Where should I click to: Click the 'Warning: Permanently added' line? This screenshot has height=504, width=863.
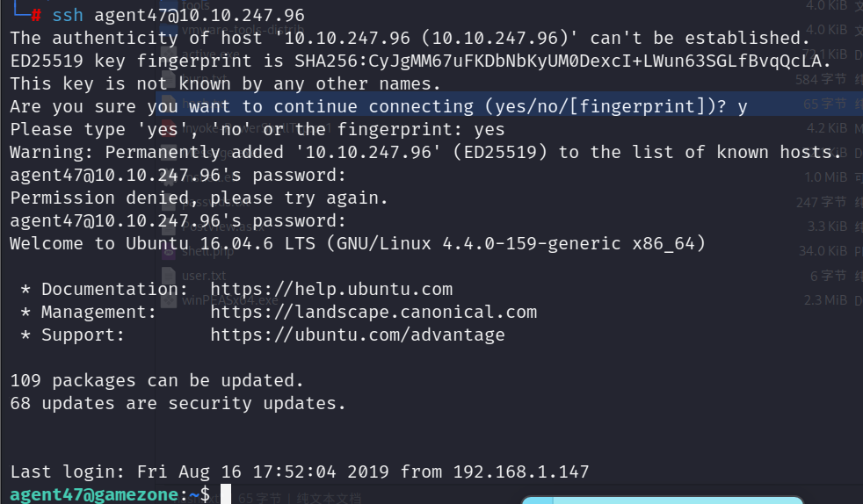(x=426, y=152)
